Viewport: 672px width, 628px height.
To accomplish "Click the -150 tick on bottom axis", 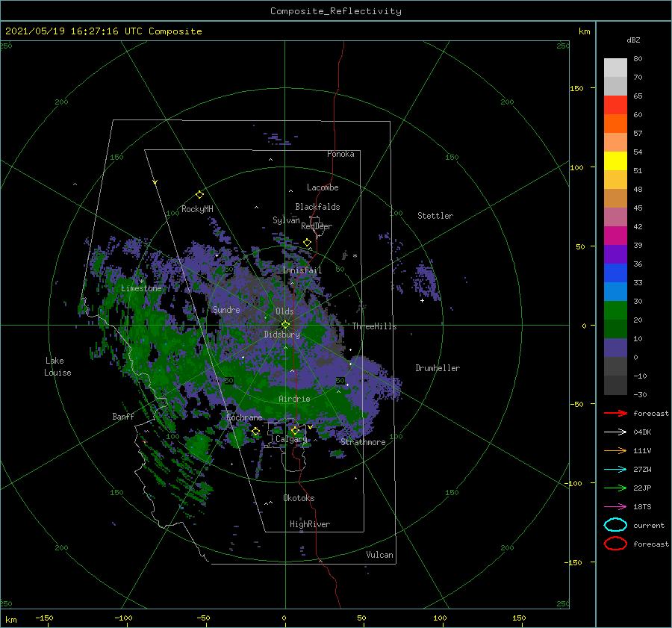I will coord(44,618).
